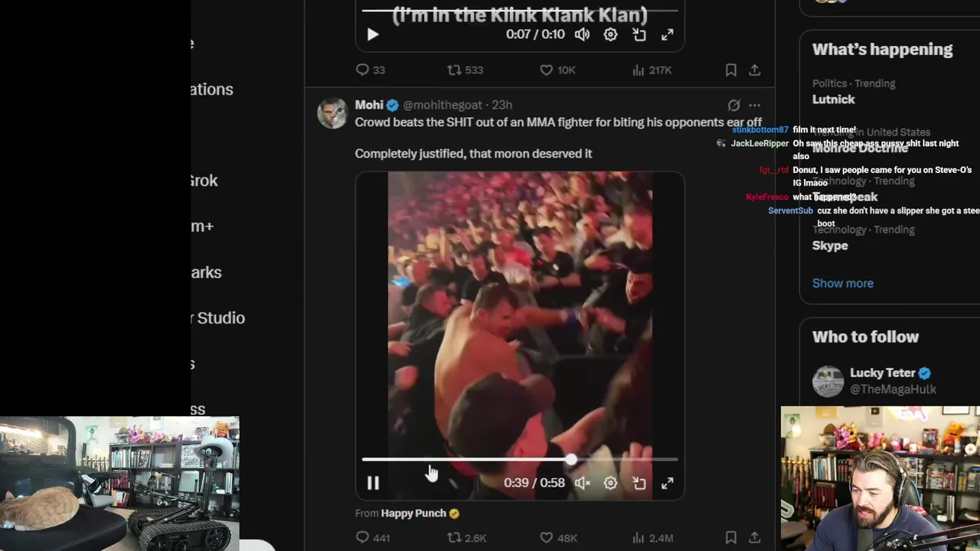Open the Skype trending topic
The height and width of the screenshot is (551, 980).
(830, 246)
